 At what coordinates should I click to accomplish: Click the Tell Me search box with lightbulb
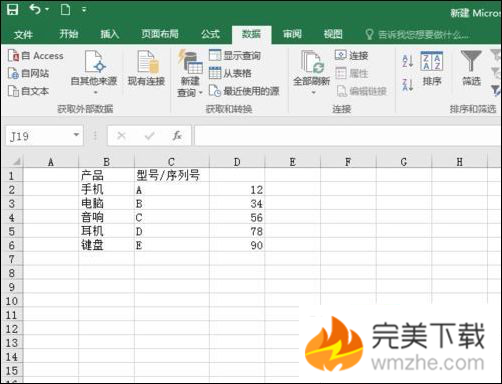pyautogui.click(x=418, y=34)
